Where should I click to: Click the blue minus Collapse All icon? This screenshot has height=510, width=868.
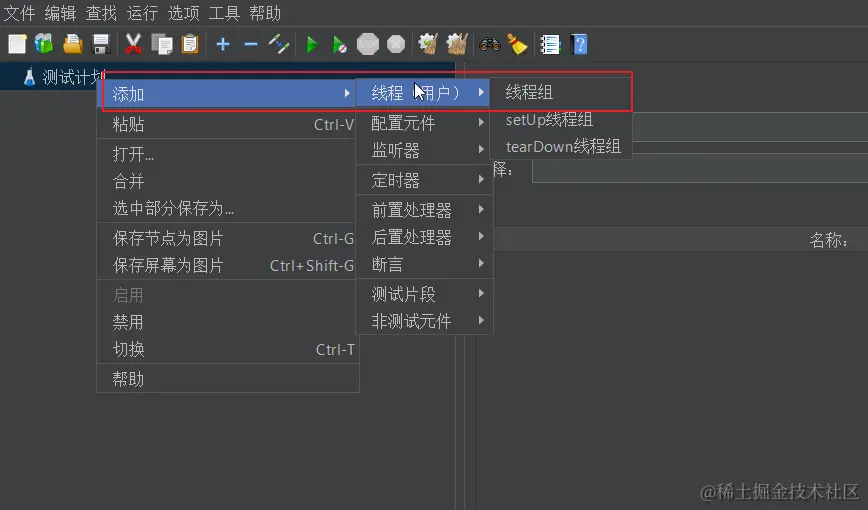[x=251, y=44]
